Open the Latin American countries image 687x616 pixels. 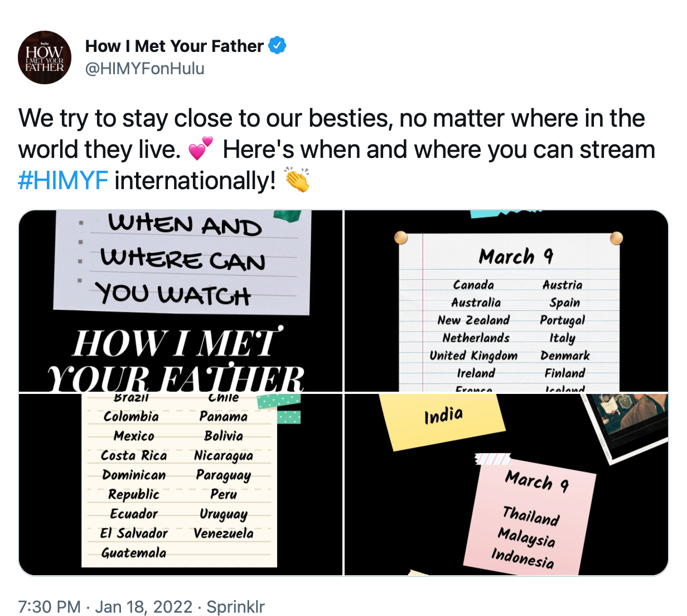coord(181,483)
